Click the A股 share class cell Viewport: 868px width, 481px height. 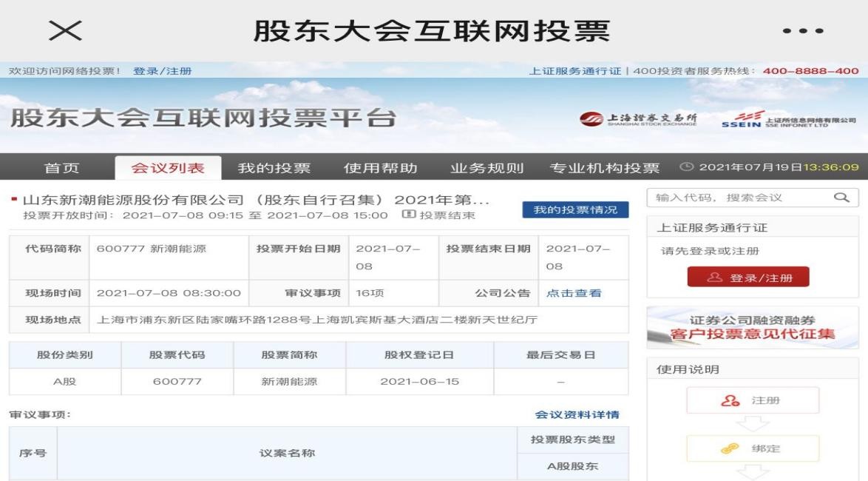click(x=65, y=381)
